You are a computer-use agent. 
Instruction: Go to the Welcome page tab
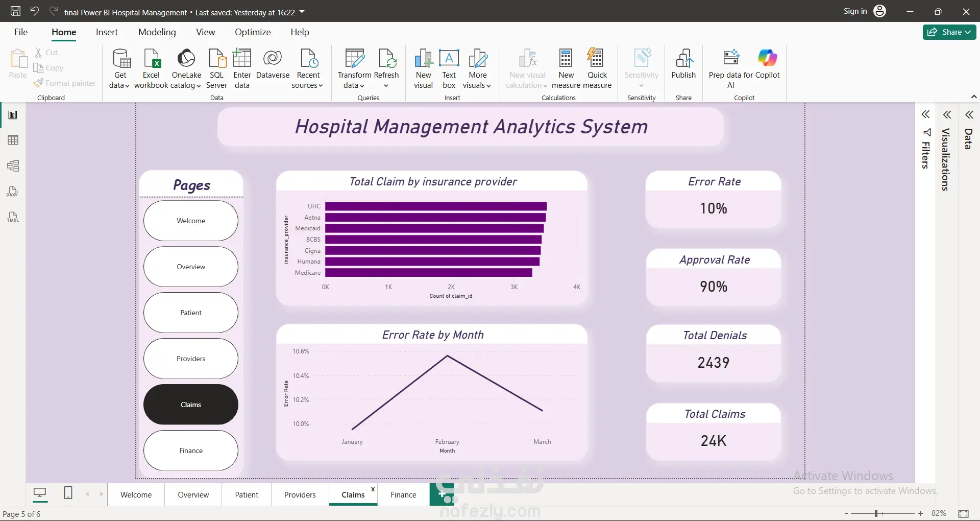click(x=136, y=494)
